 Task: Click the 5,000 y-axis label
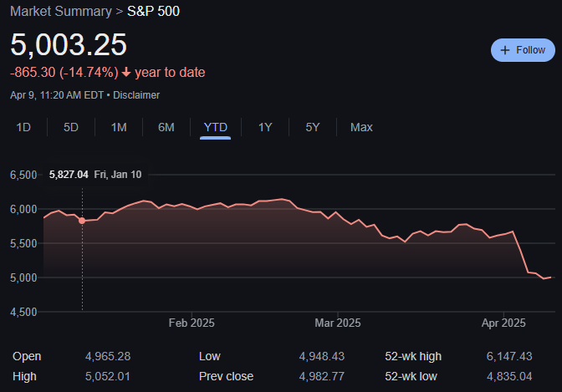pyautogui.click(x=23, y=277)
